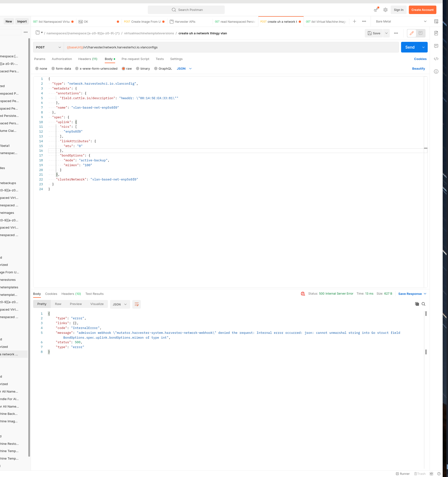Select GraphQL body type
The width and height of the screenshot is (448, 477).
pyautogui.click(x=163, y=68)
